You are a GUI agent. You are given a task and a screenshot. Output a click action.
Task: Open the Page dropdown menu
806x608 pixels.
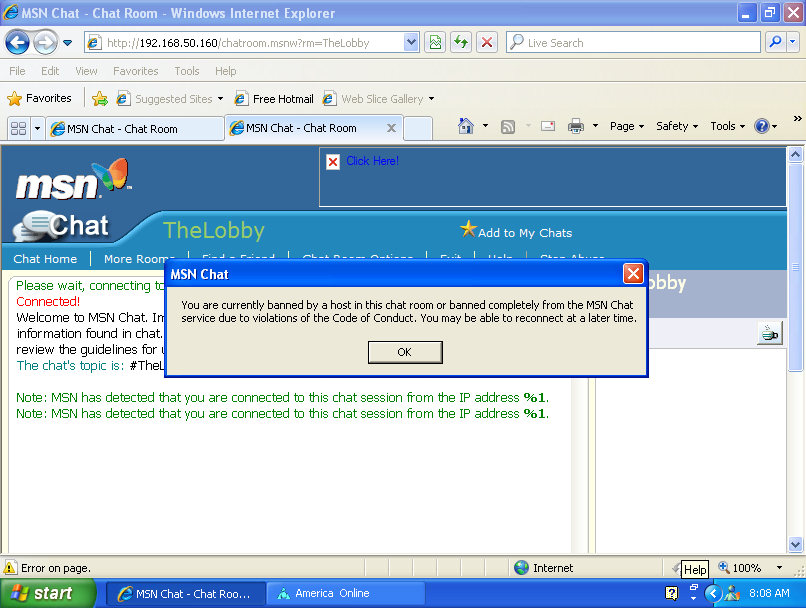pos(627,127)
